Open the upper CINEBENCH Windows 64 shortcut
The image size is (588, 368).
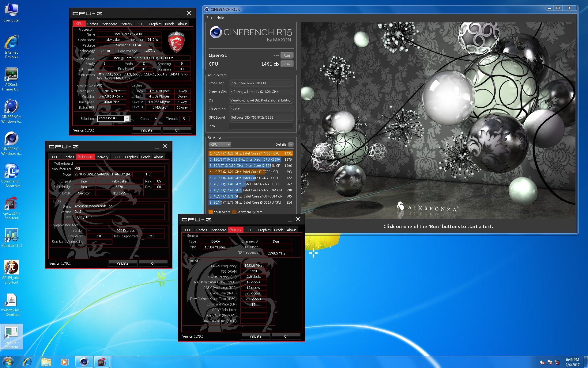click(x=11, y=111)
